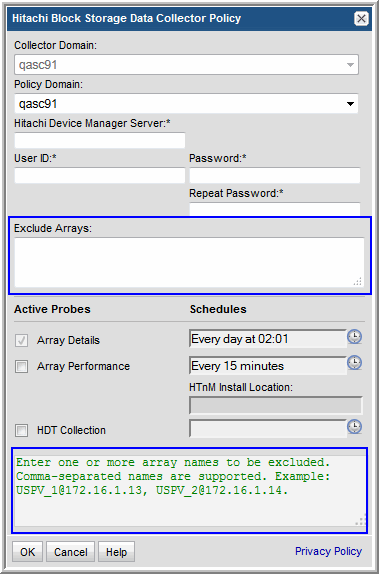Click into the User ID field

(x=100, y=175)
